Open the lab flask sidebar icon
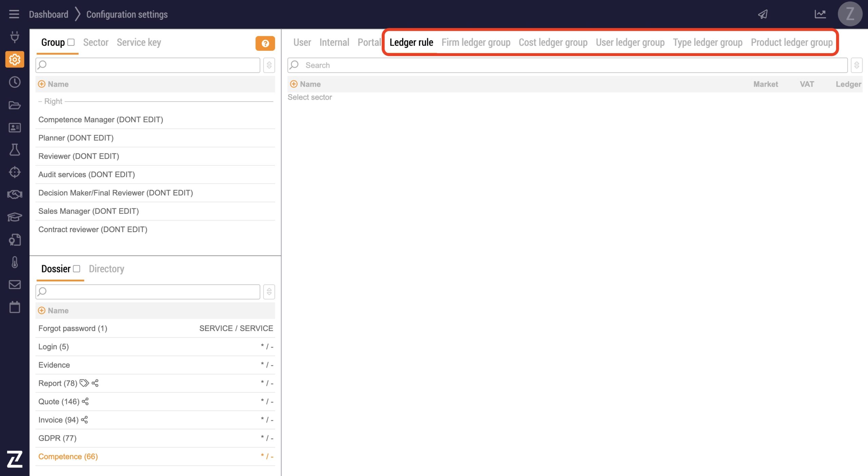Viewport: 868px width, 476px height. 15,149
